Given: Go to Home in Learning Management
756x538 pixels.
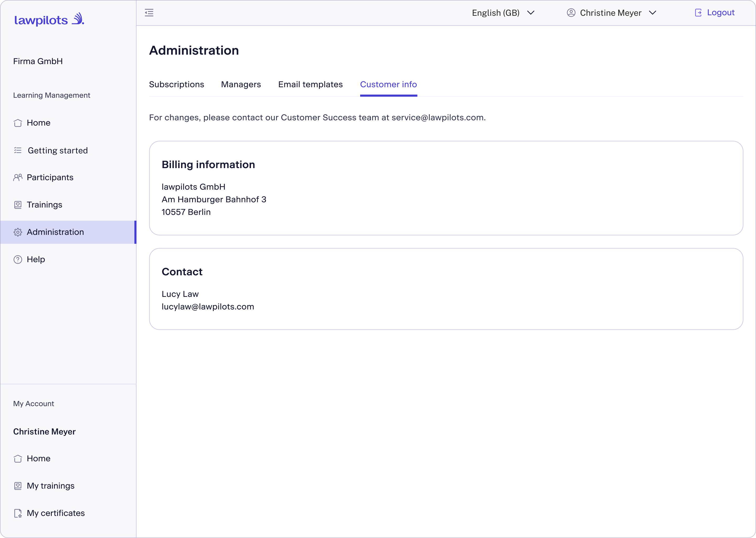Looking at the screenshot, I should pyautogui.click(x=68, y=123).
